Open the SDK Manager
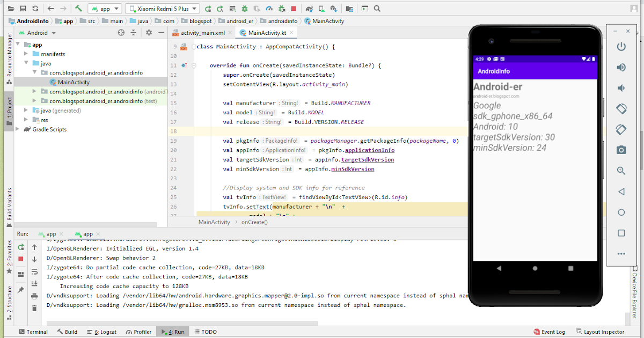This screenshot has height=338, width=644. [x=334, y=9]
